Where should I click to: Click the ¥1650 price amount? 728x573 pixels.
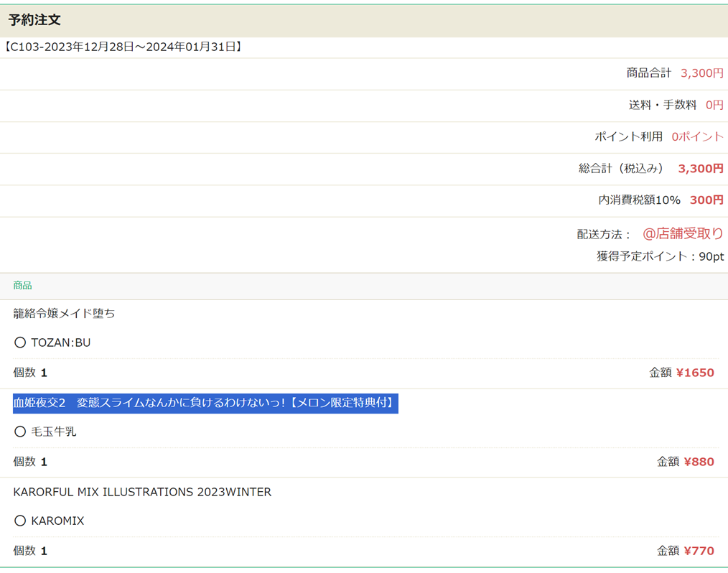(x=695, y=373)
